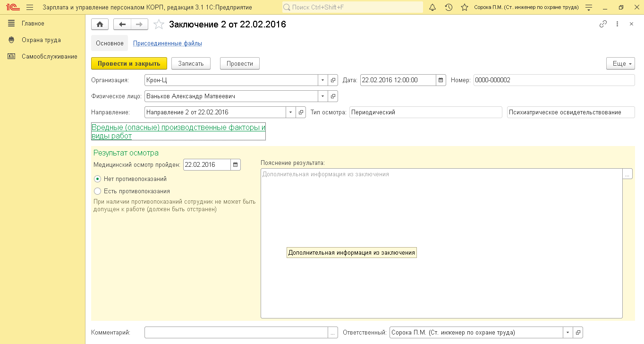Open the hamburger main menu
Viewport: 644px width, 344px height.
point(30,7)
